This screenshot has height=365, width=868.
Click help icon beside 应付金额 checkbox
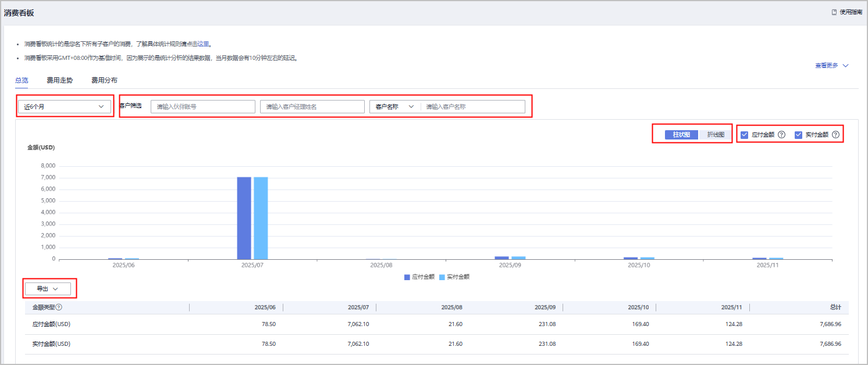click(x=781, y=135)
